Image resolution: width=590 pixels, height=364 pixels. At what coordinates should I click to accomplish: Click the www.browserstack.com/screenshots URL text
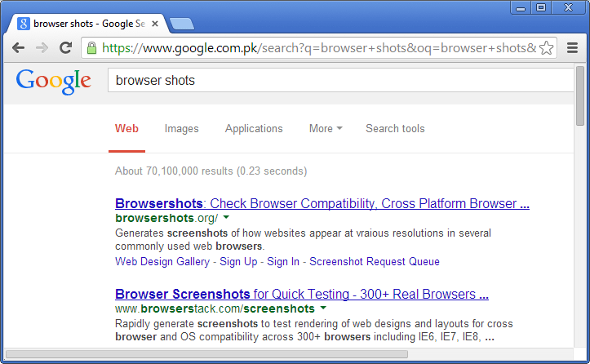[215, 309]
